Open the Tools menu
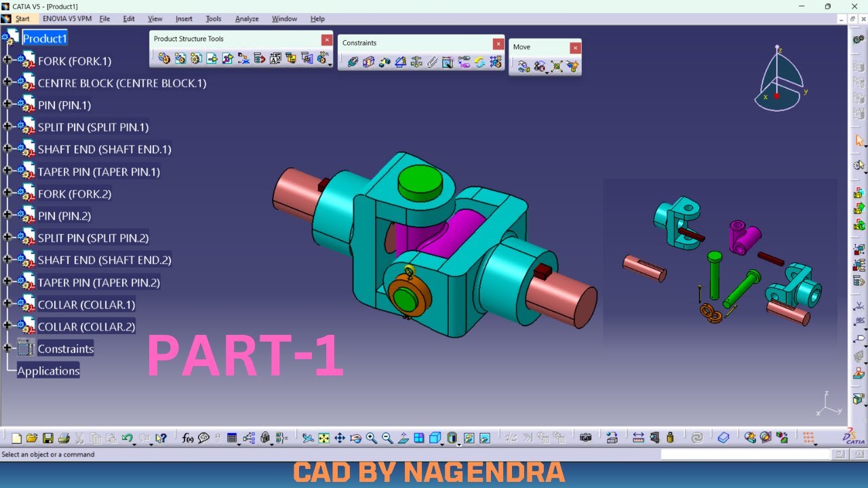The image size is (868, 488). pyautogui.click(x=214, y=19)
